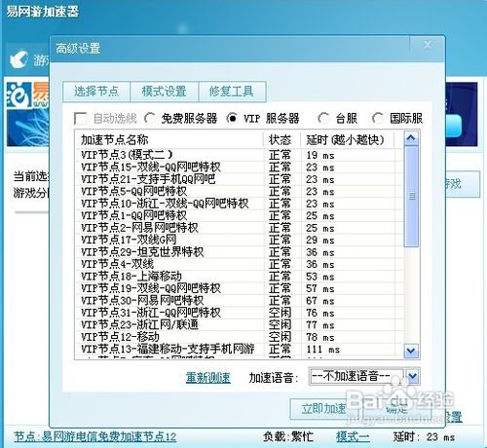The width and height of the screenshot is (487, 448).
Task: Click the node list scroll up arrow
Action: [x=411, y=138]
